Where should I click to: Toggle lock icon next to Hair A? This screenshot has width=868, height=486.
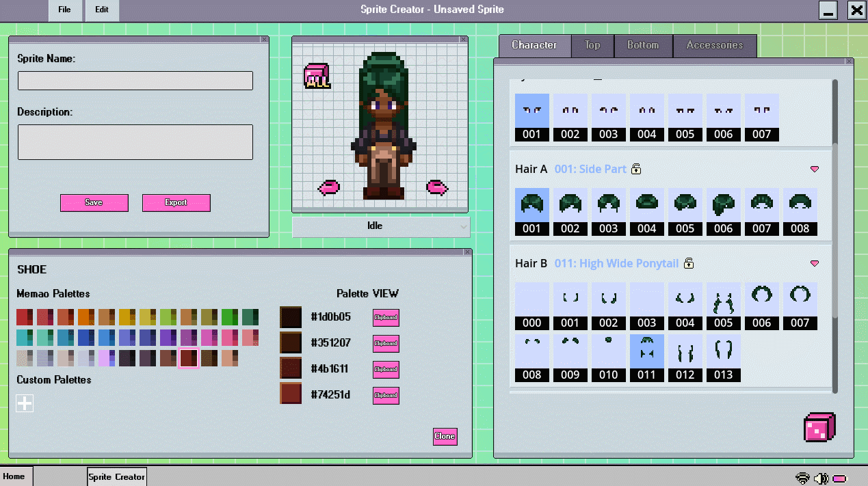coord(636,169)
